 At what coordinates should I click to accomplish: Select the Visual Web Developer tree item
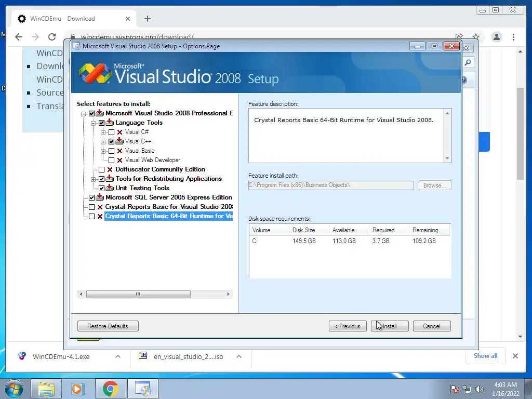(x=152, y=160)
